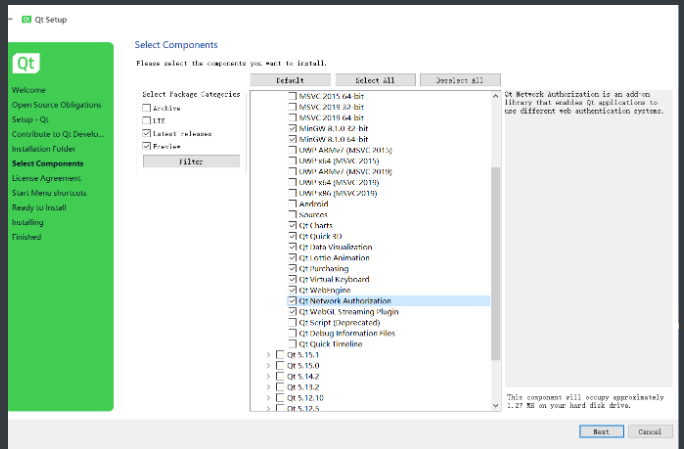Uncheck the Qt Network Authorization component

293,301
